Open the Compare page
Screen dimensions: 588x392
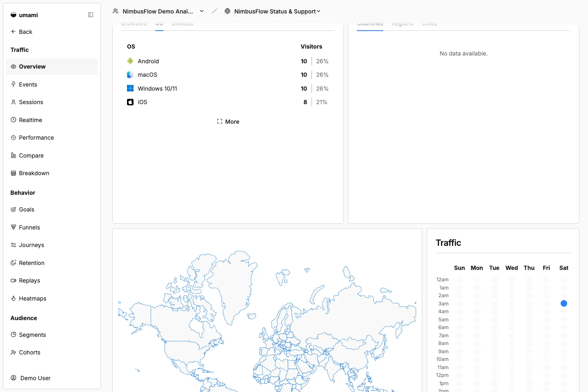(52, 155)
